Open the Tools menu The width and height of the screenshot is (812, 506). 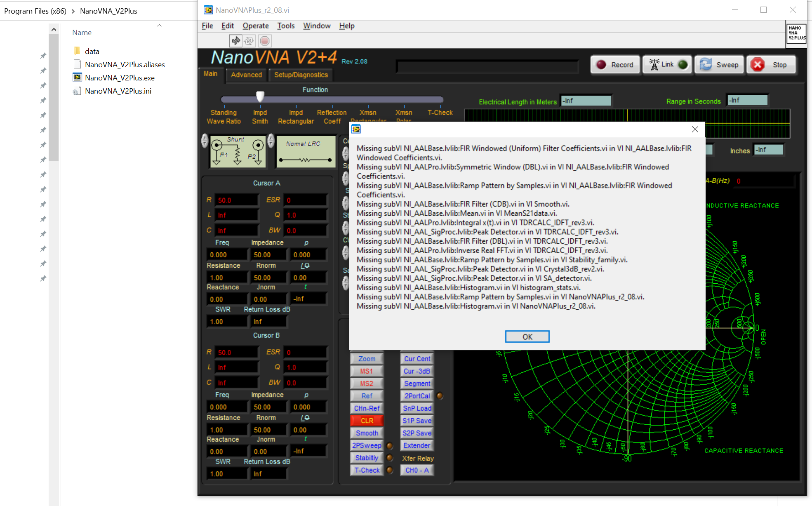(x=286, y=26)
